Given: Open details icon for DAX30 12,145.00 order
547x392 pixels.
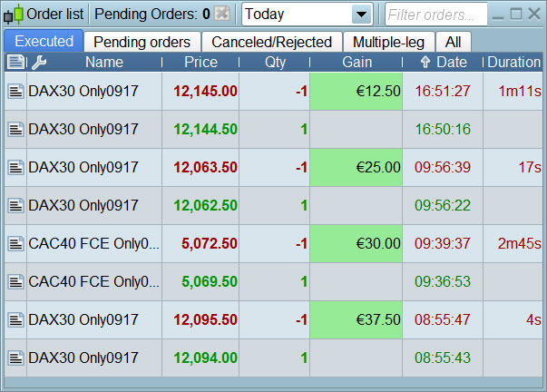Looking at the screenshot, I should pyautogui.click(x=15, y=92).
